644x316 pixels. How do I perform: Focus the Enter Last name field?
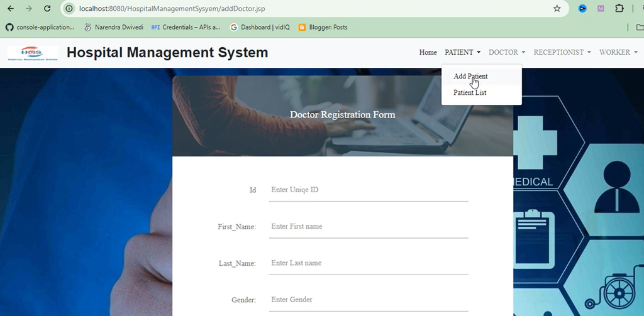tap(369, 263)
